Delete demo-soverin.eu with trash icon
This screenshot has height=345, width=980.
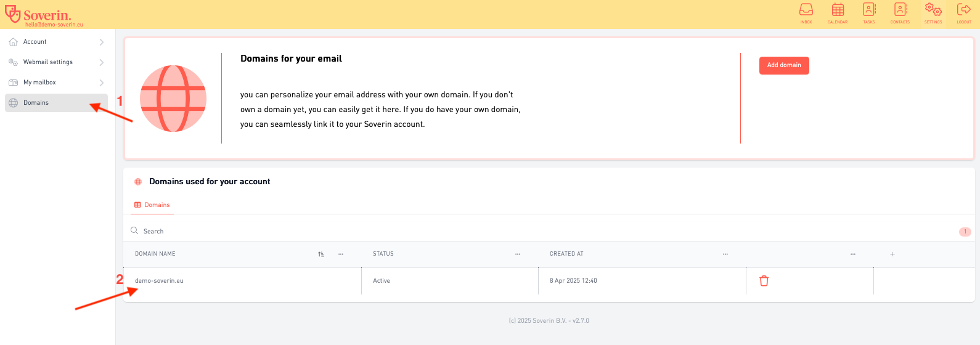[x=764, y=281]
